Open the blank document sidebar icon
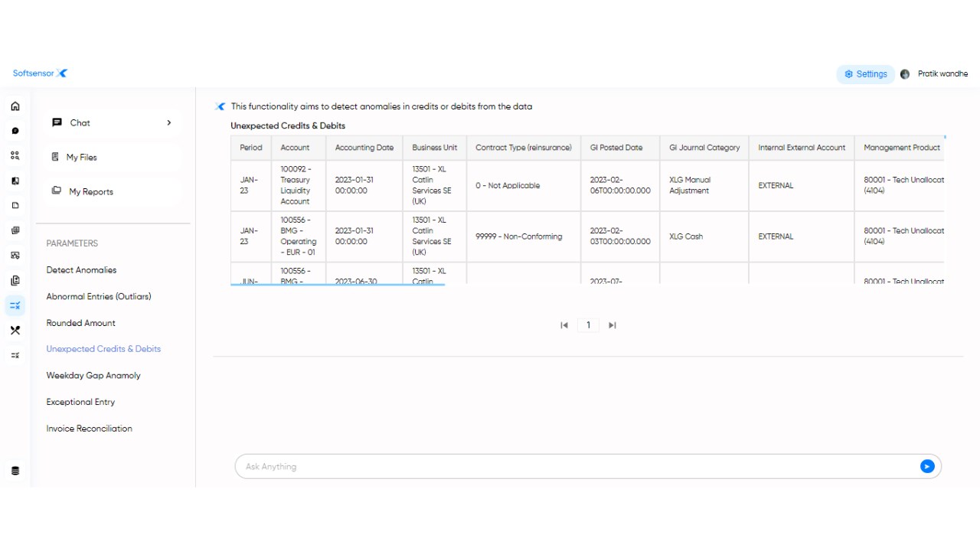This screenshot has width=980, height=551. point(15,206)
